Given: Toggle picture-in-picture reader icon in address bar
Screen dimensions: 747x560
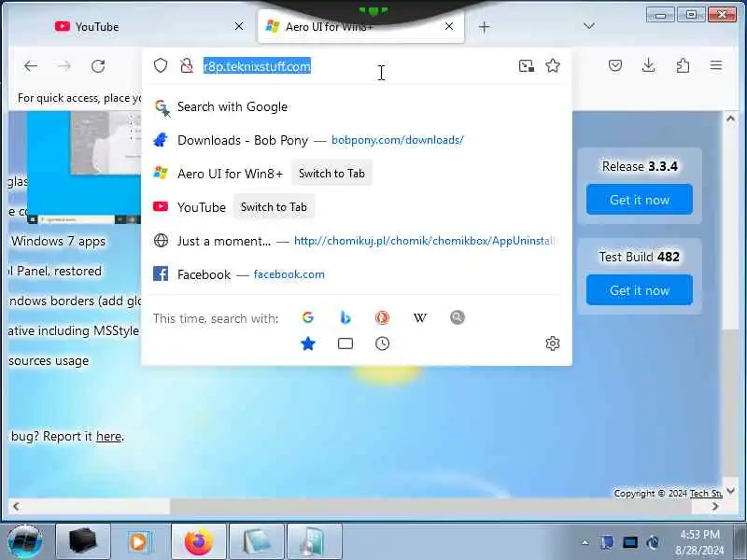Looking at the screenshot, I should pos(526,65).
